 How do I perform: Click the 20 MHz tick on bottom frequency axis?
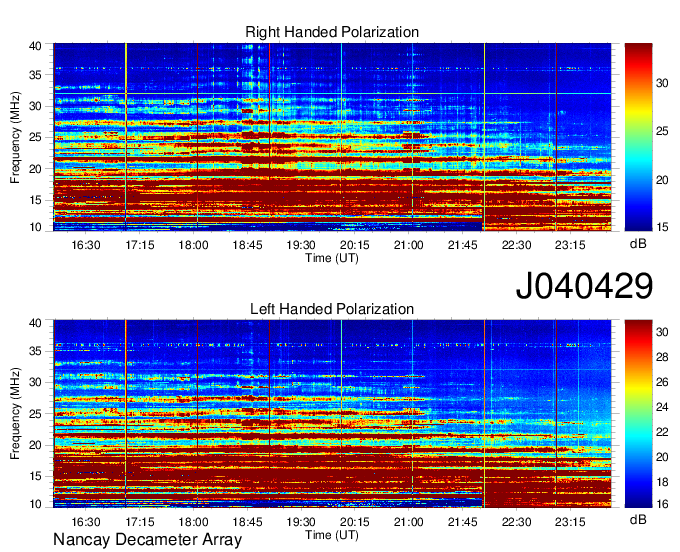[x=35, y=445]
